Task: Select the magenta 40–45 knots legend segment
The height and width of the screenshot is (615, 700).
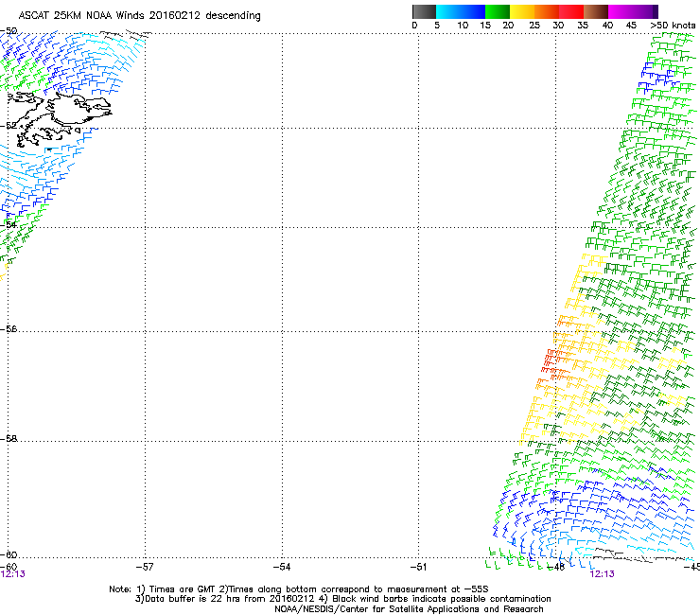Action: [621, 11]
